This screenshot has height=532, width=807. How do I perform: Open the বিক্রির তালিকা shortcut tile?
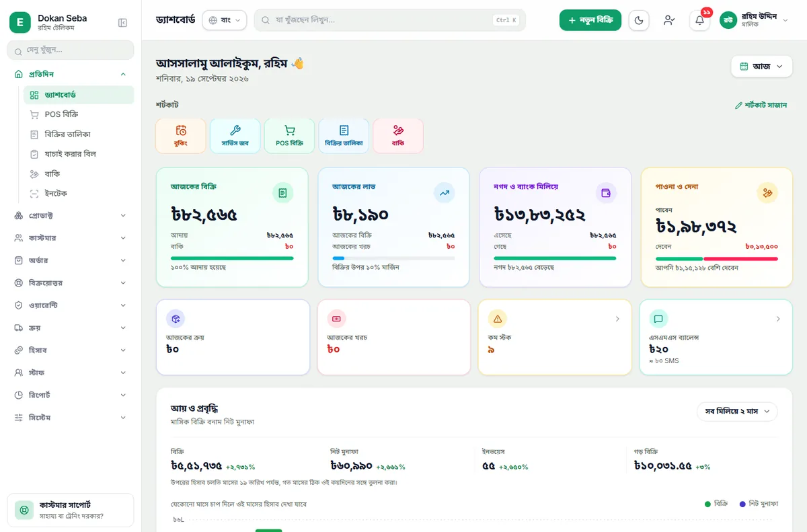[x=344, y=136]
